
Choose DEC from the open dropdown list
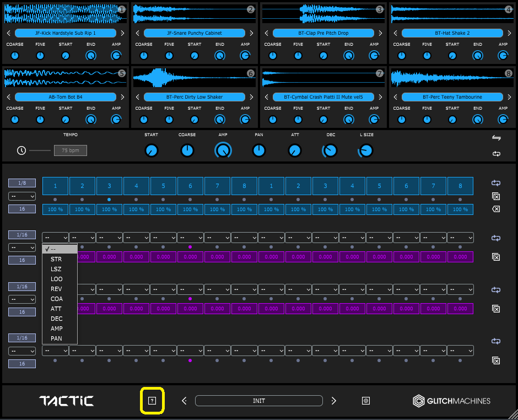(60, 319)
